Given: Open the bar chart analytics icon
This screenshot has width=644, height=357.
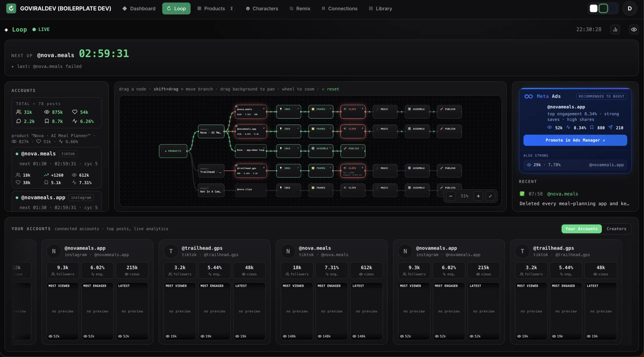Looking at the screenshot, I should (x=615, y=30).
